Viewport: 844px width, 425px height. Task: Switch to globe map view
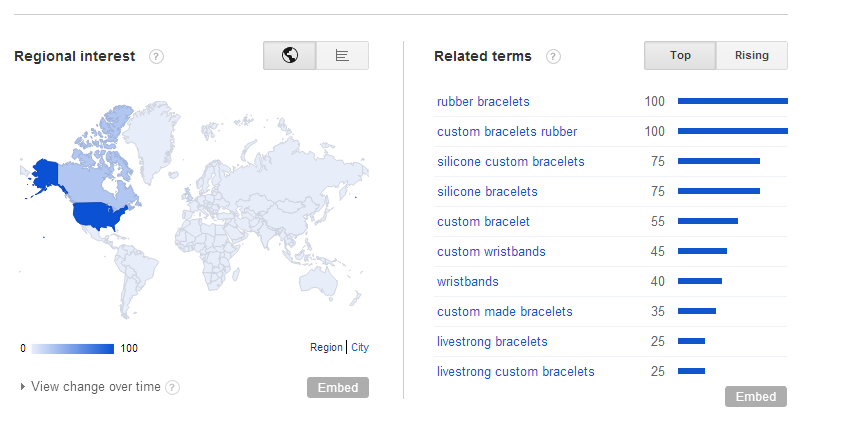290,55
